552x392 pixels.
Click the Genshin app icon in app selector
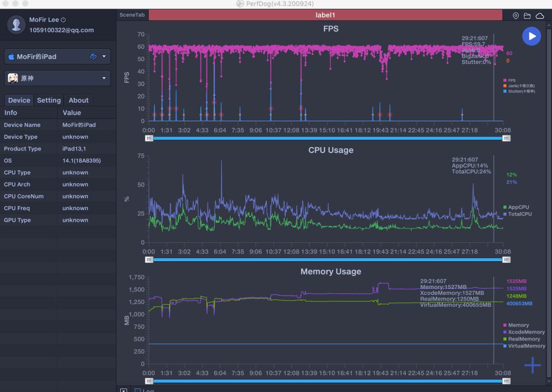tap(13, 78)
